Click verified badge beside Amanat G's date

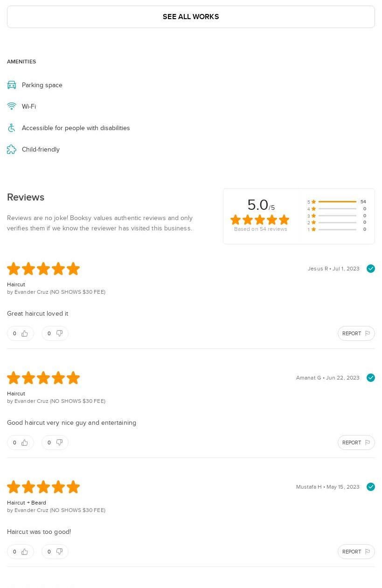(371, 378)
